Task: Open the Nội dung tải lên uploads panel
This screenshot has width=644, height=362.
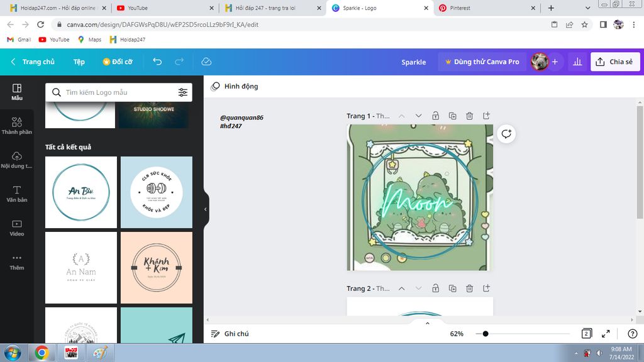Action: tap(17, 160)
